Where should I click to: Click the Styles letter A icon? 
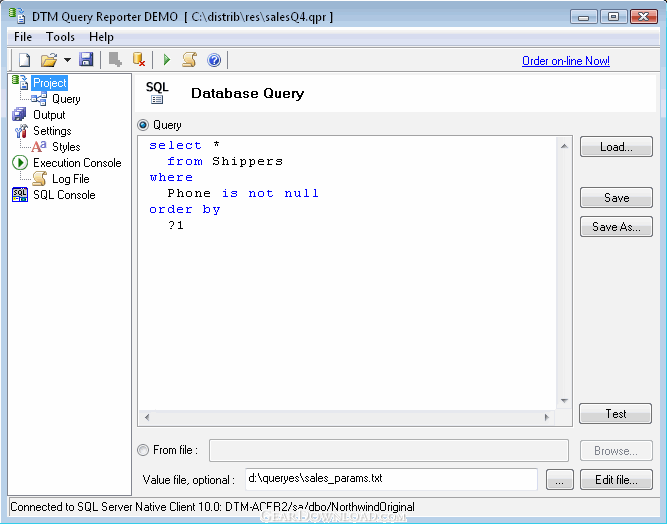pos(39,147)
